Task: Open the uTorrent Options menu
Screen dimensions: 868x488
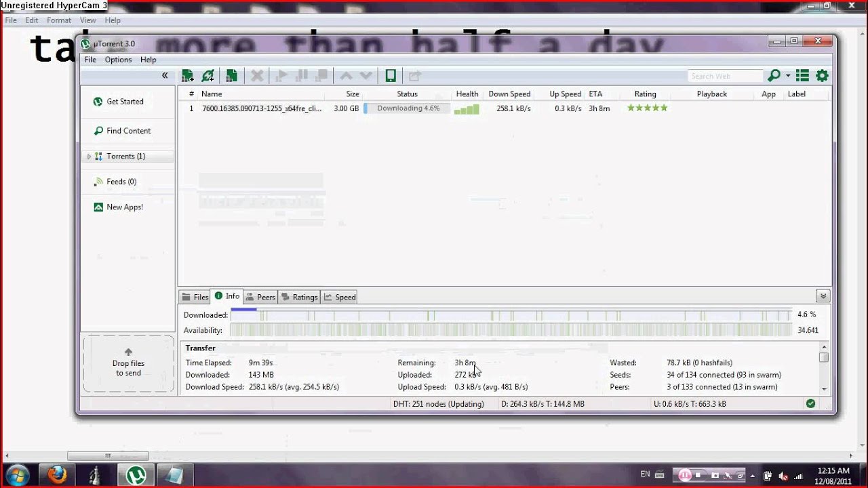Action: pos(118,60)
